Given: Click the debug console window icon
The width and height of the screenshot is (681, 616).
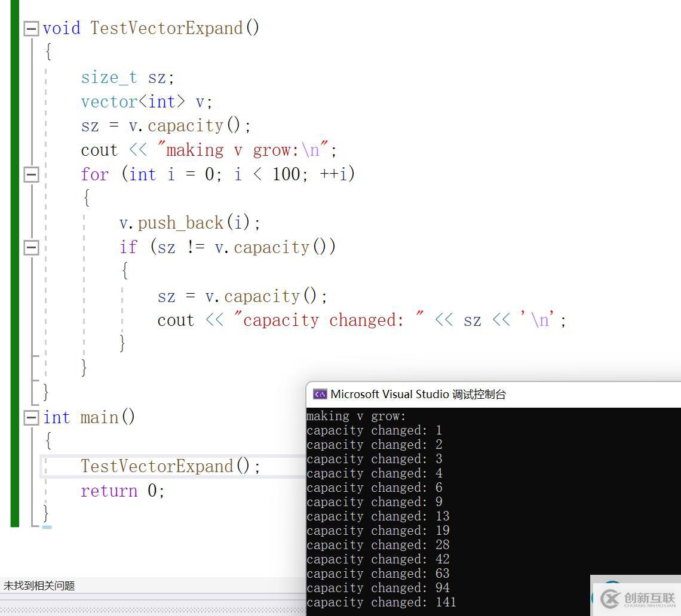Looking at the screenshot, I should pos(320,394).
